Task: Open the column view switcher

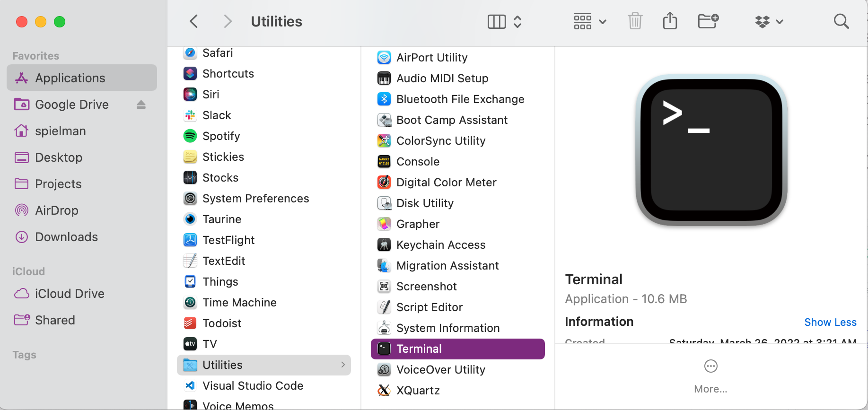Action: 504,21
